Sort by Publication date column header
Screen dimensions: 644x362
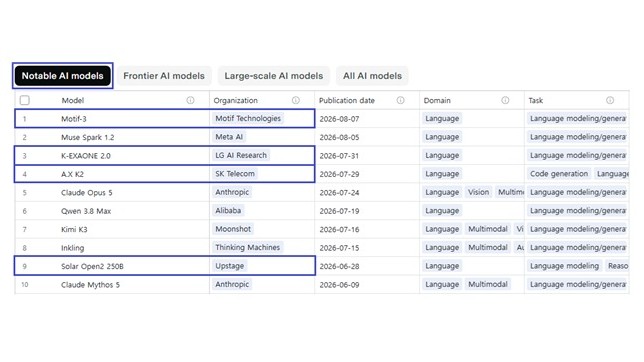tap(347, 100)
